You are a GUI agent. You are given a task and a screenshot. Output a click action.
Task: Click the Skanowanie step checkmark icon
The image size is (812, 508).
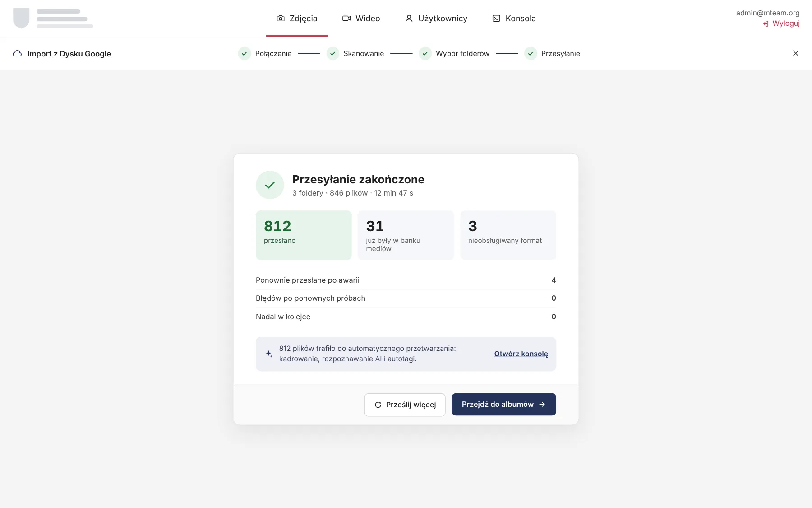pyautogui.click(x=333, y=53)
